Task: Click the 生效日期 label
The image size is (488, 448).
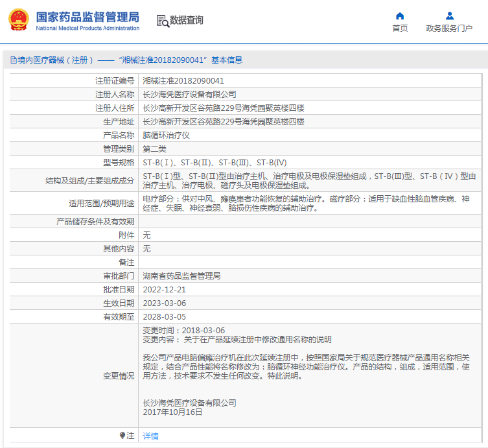Action: 119,303
